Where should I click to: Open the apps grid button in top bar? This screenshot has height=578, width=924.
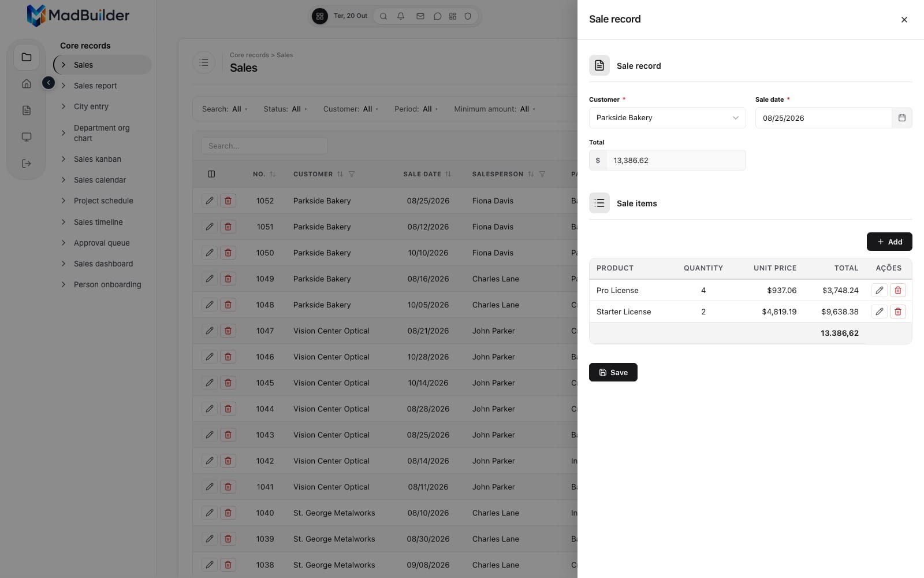tap(319, 16)
